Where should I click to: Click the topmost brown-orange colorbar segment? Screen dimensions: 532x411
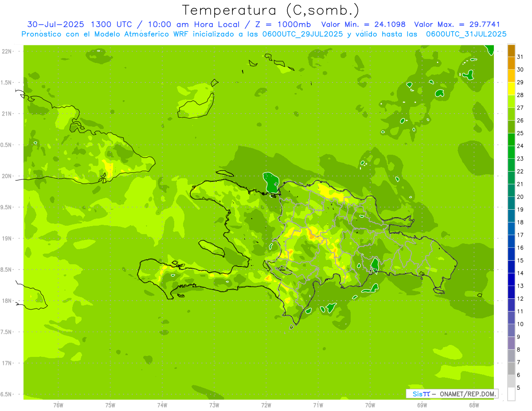[x=511, y=51]
